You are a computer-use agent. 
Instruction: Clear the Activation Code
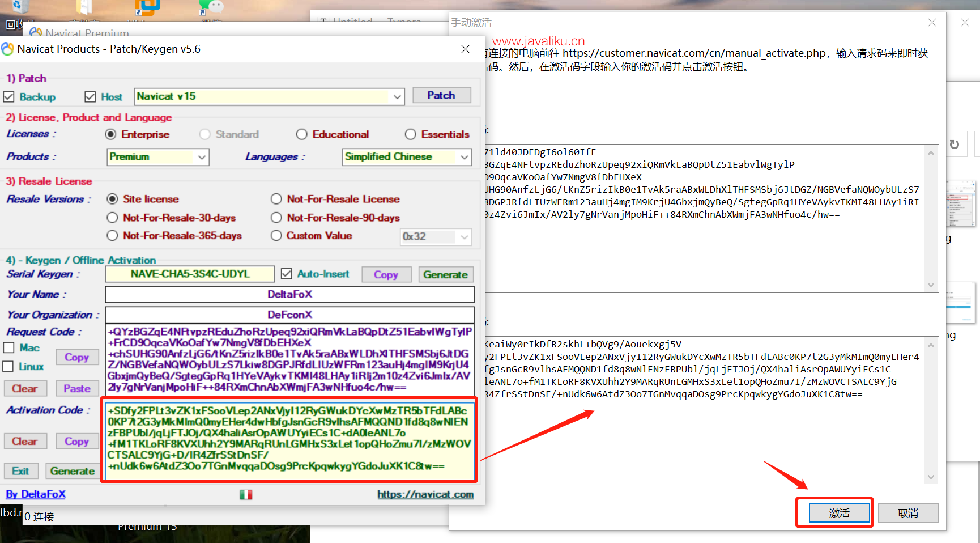click(x=24, y=441)
